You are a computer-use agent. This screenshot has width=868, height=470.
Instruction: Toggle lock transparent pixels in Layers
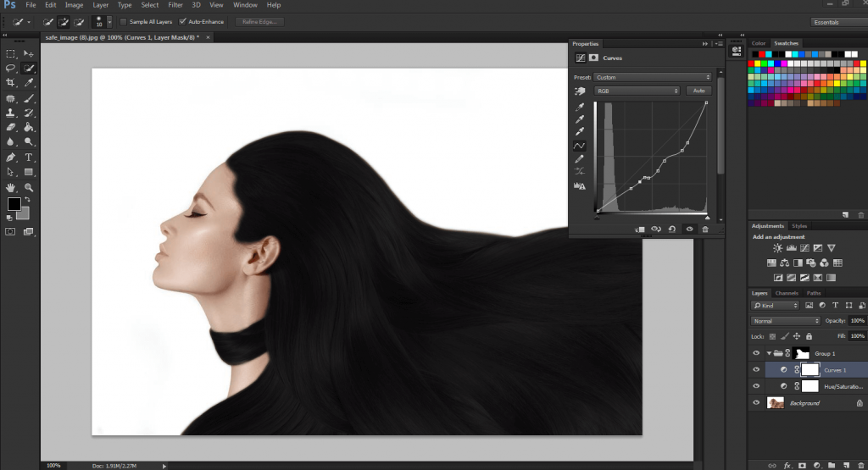point(772,336)
